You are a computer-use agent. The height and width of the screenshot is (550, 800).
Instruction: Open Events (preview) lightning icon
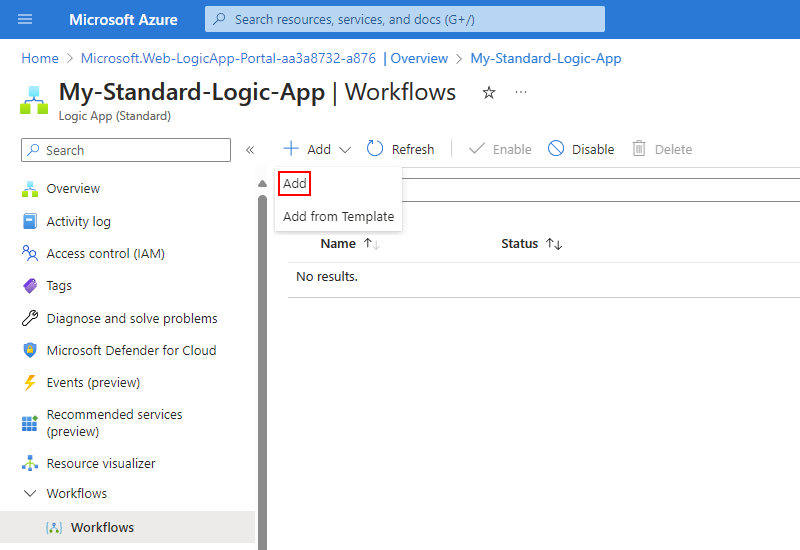pyautogui.click(x=30, y=382)
